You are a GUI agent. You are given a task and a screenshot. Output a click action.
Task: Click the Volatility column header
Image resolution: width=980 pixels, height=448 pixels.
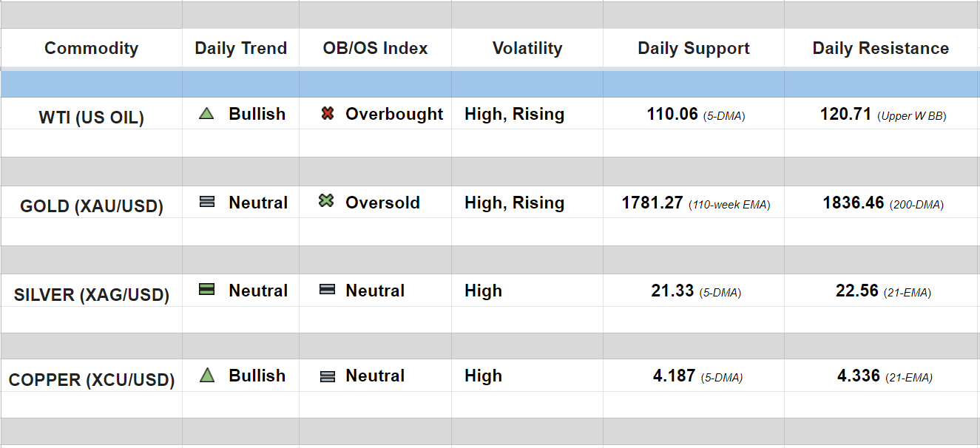[527, 49]
